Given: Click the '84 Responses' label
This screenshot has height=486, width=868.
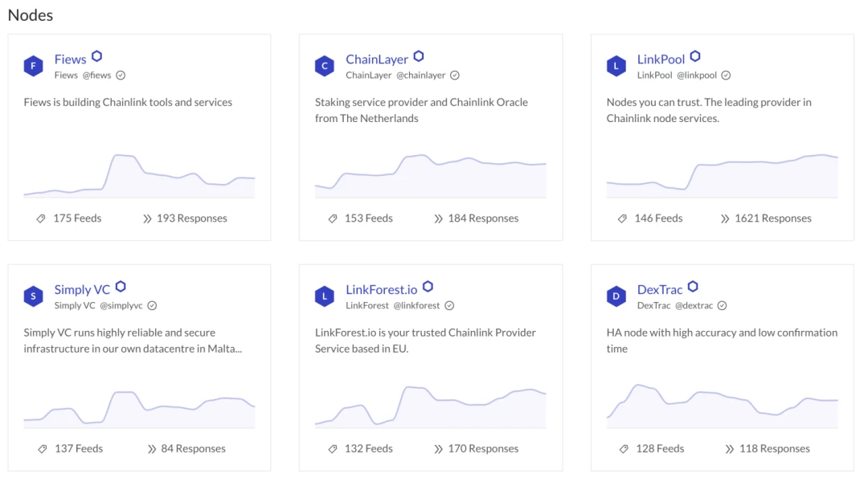Looking at the screenshot, I should [193, 449].
